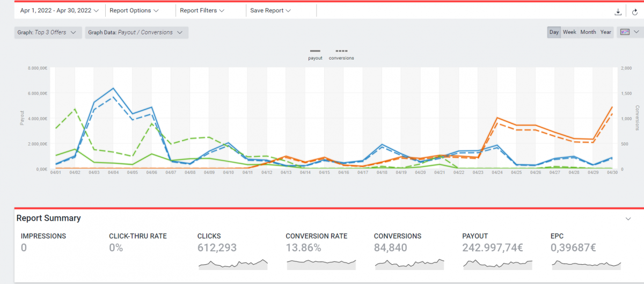Click the download report icon
This screenshot has width=644, height=284.
click(x=618, y=11)
